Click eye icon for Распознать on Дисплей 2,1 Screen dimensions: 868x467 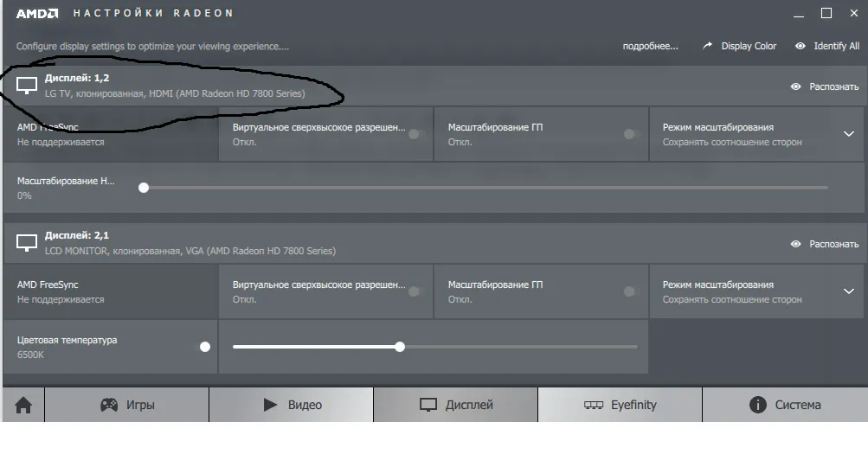click(795, 244)
